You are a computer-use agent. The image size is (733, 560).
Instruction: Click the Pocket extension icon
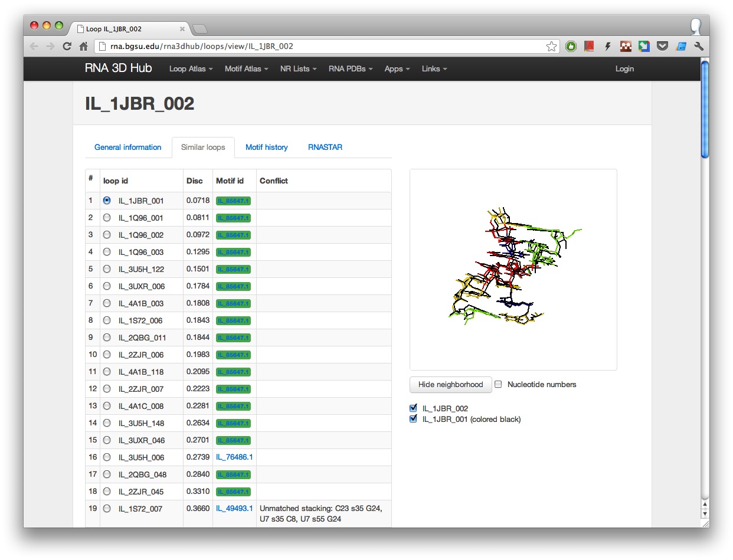pyautogui.click(x=662, y=47)
